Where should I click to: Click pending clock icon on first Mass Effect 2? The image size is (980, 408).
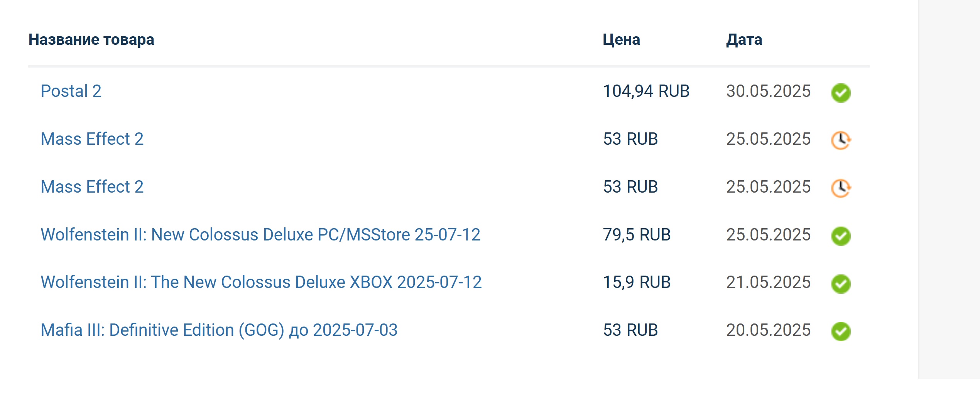click(841, 141)
